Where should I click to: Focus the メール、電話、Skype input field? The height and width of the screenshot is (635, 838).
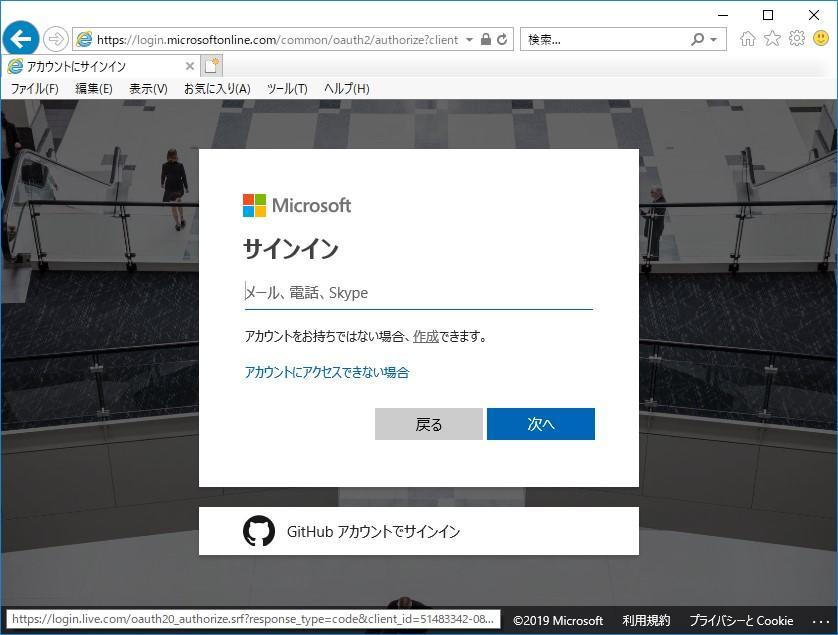(x=418, y=293)
